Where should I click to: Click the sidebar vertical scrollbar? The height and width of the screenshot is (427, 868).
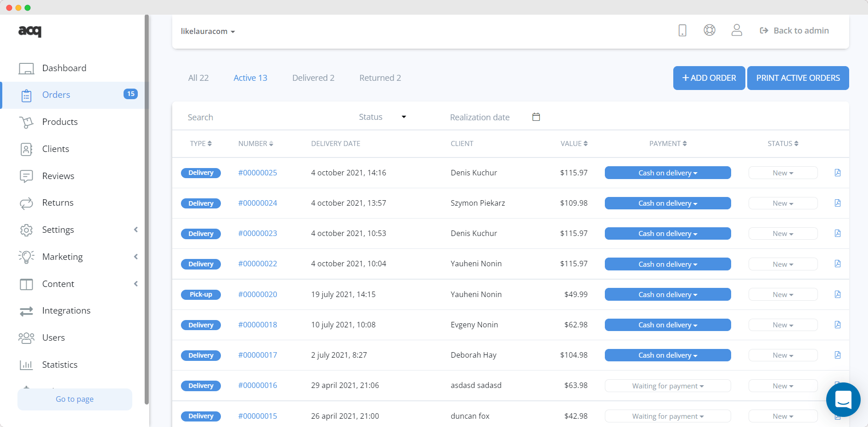click(x=147, y=209)
